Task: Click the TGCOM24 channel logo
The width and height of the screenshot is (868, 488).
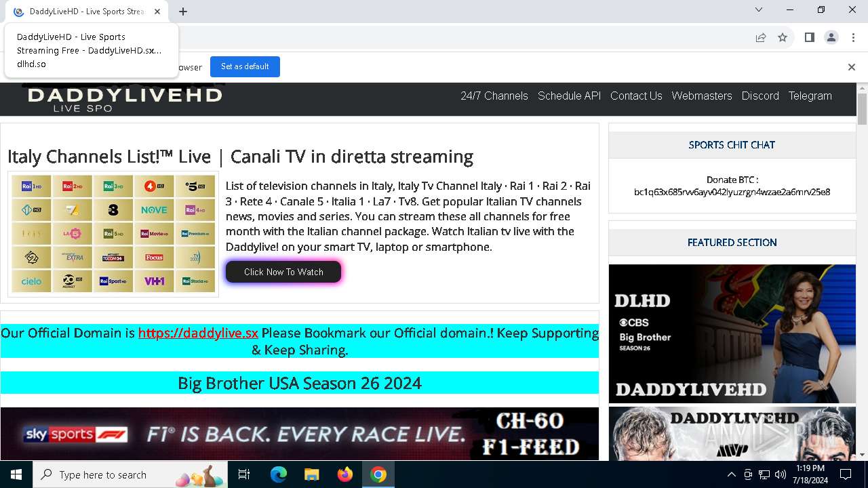Action: [x=113, y=258]
